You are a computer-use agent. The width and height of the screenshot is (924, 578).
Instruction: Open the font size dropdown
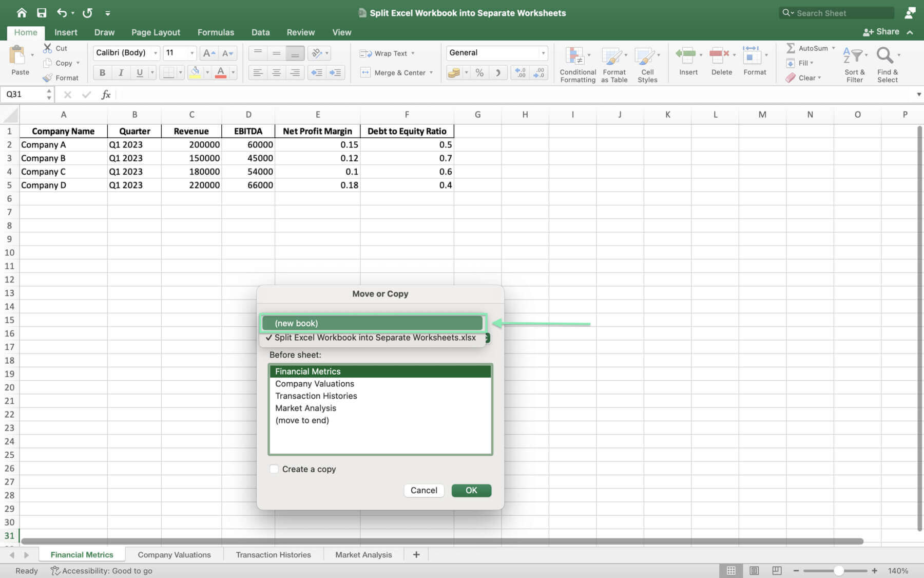(192, 53)
